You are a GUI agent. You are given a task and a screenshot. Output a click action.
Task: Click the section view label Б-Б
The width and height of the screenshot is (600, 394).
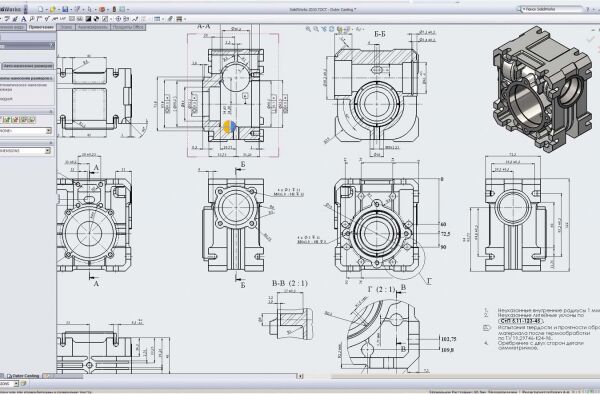pyautogui.click(x=380, y=34)
